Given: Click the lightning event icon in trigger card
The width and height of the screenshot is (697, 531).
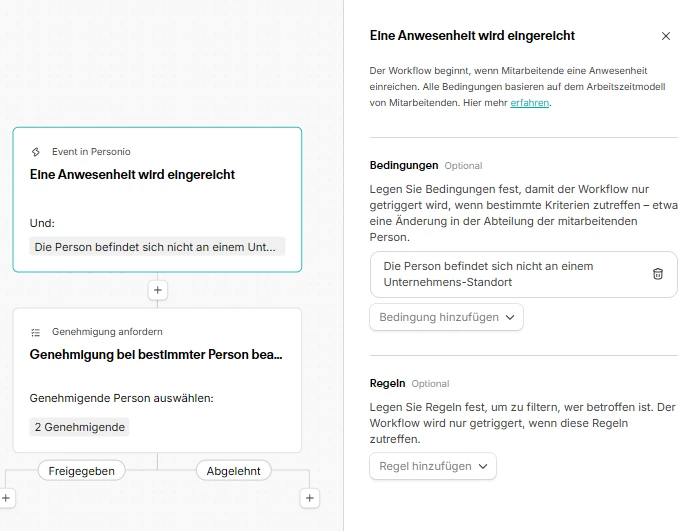Looking at the screenshot, I should [x=37, y=152].
